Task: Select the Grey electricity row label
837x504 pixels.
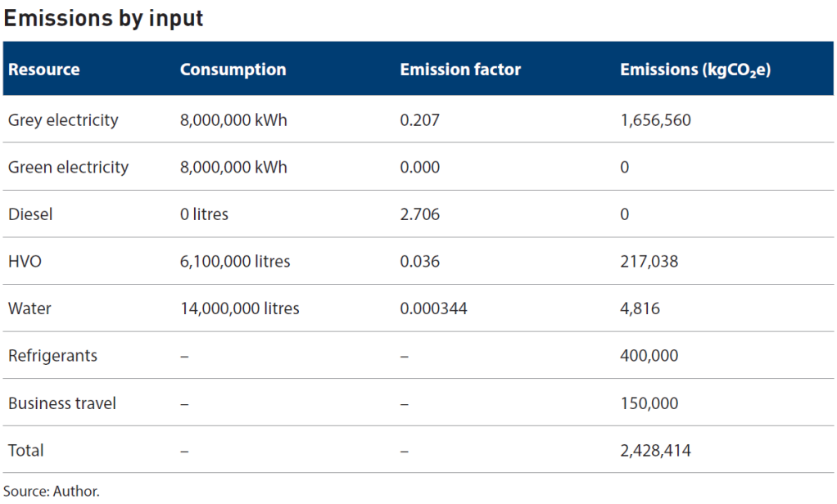Action: click(x=63, y=120)
